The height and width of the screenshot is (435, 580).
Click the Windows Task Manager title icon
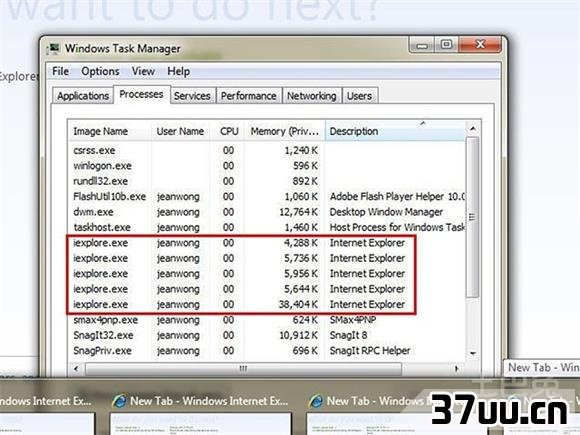[x=53, y=48]
